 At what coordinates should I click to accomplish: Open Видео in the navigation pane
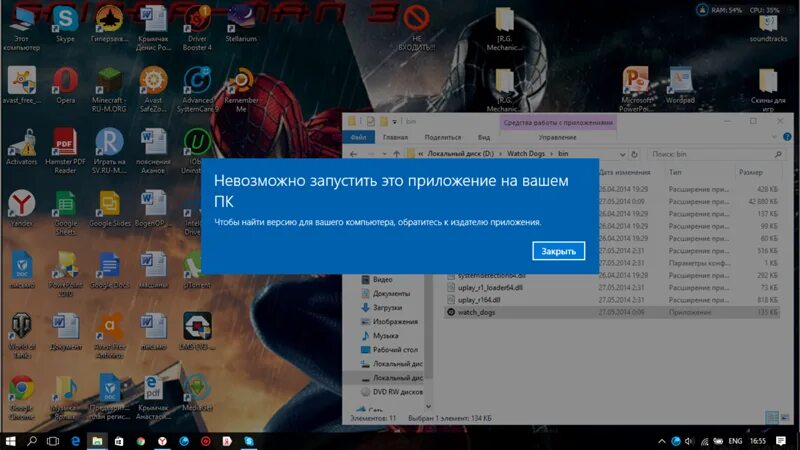pyautogui.click(x=378, y=280)
